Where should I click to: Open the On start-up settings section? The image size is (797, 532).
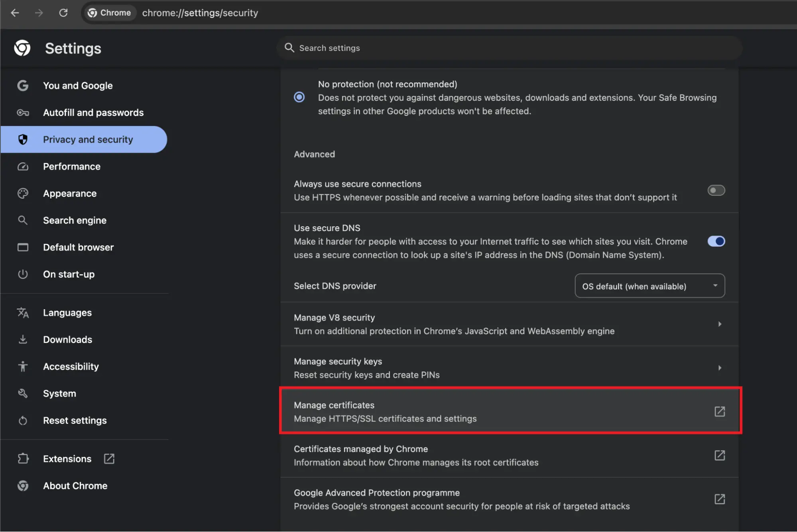[x=69, y=274]
